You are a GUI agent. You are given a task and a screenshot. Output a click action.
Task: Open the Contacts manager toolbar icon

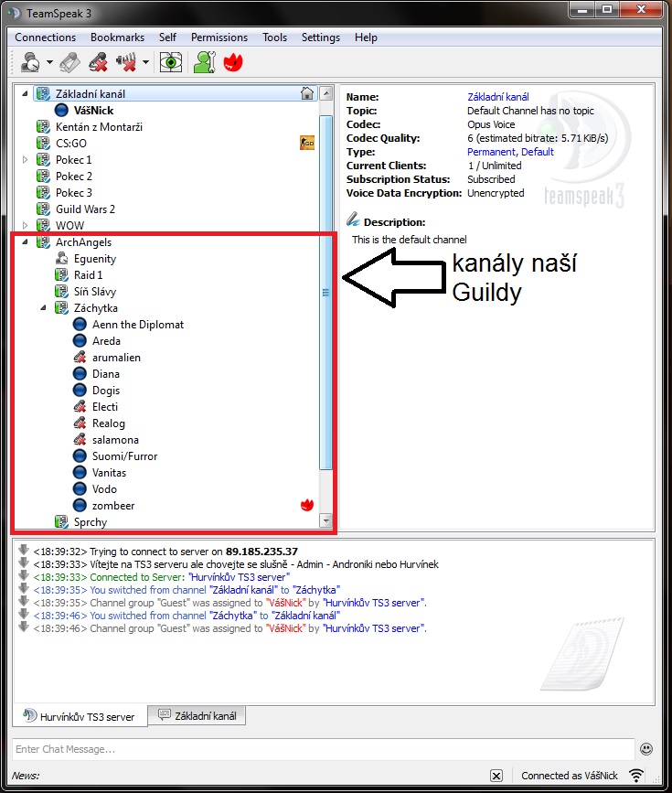pyautogui.click(x=203, y=62)
